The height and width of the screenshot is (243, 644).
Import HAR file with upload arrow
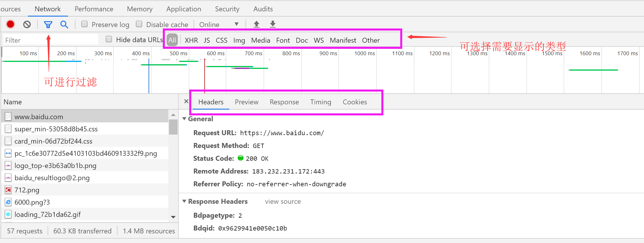[257, 24]
